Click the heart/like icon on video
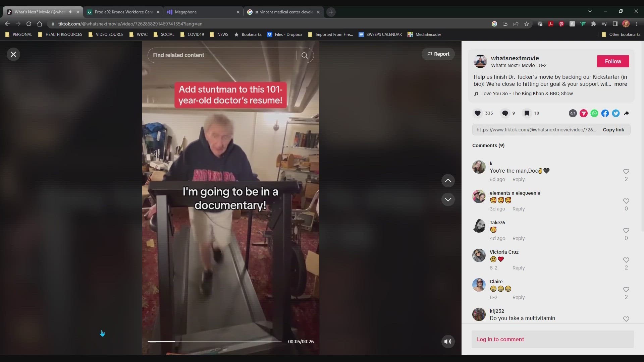Screen dimensions: 644x362 pos(477,113)
